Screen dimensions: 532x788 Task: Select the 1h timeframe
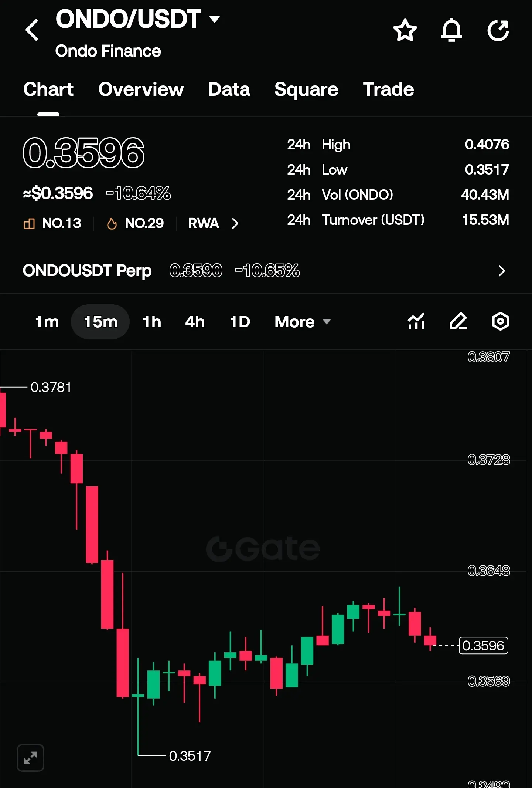(152, 322)
